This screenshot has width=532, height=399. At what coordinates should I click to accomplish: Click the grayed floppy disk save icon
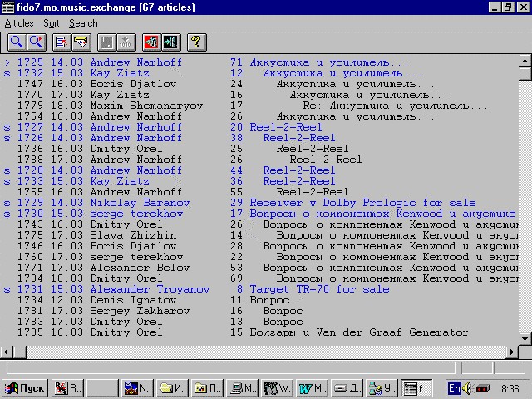click(x=106, y=42)
